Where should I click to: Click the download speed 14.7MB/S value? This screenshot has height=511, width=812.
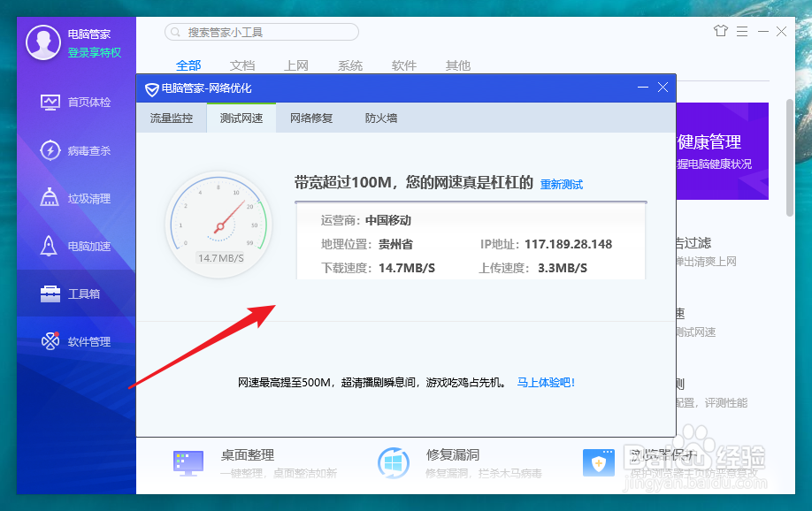407,268
